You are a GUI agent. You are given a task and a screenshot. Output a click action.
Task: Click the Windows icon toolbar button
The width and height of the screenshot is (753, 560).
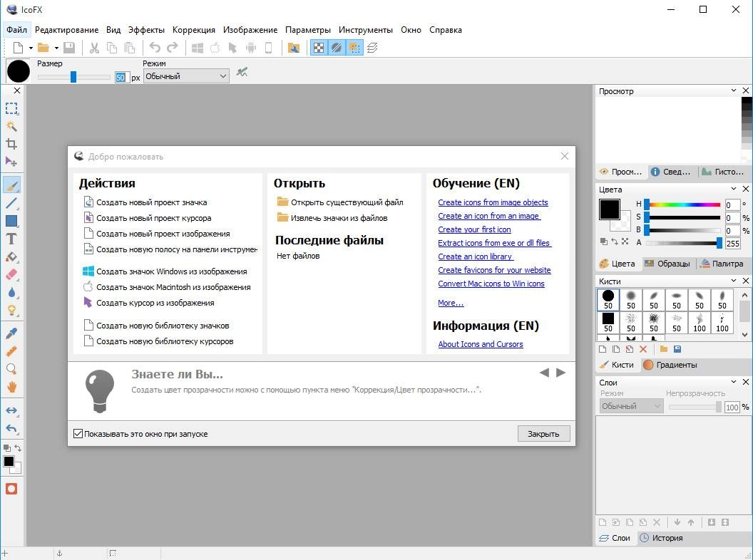point(198,48)
